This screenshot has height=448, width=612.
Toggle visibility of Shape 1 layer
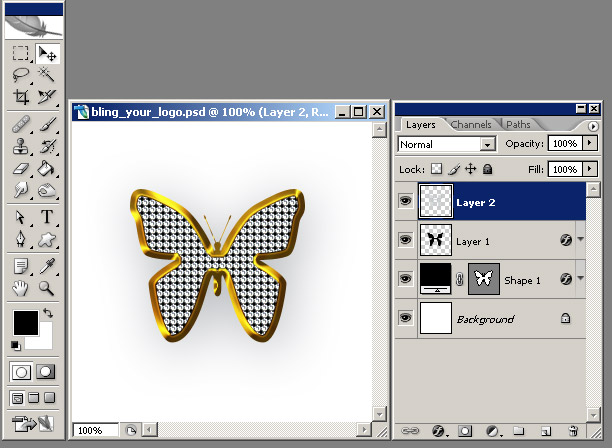(x=406, y=279)
